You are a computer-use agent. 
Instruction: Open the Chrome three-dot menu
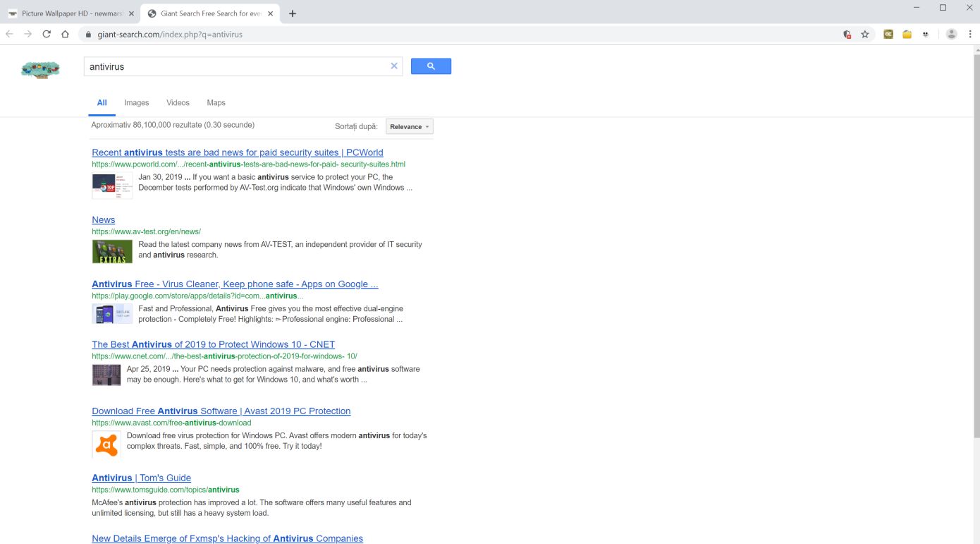point(970,34)
